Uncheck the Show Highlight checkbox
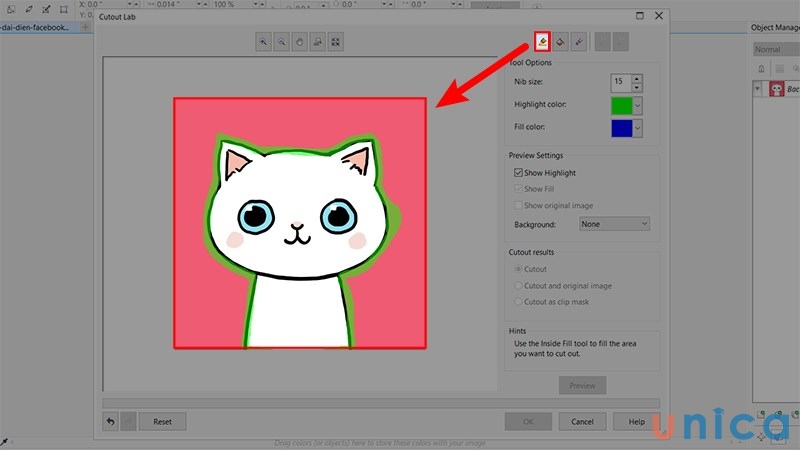 pyautogui.click(x=518, y=173)
